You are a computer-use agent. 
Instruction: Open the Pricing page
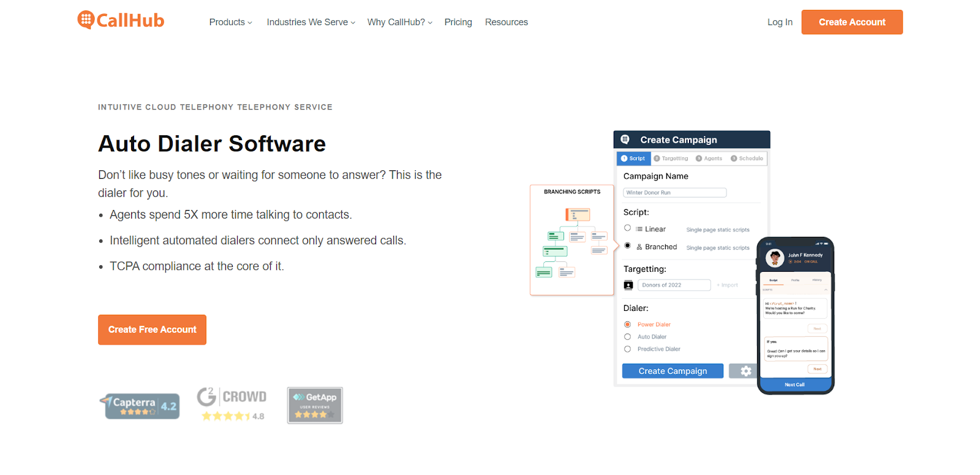point(458,22)
